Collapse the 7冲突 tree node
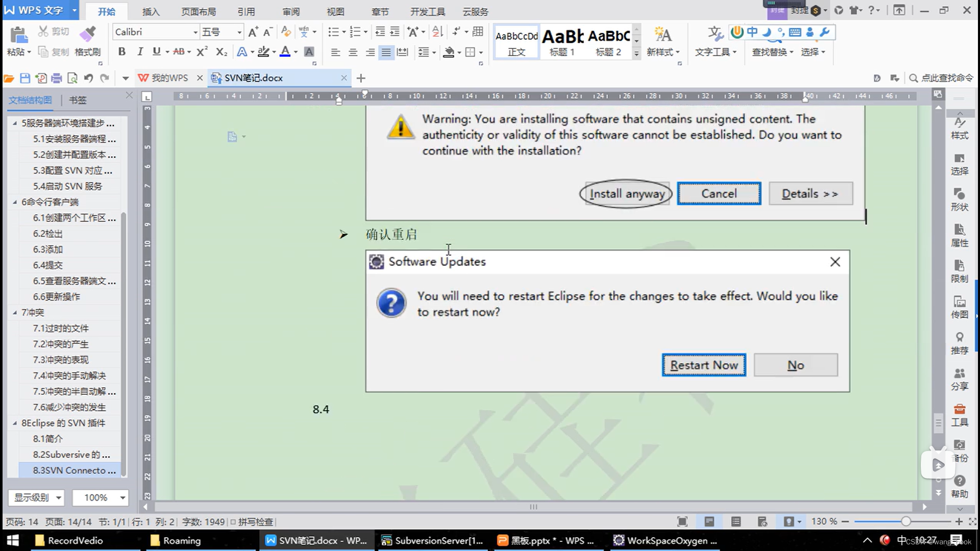 click(15, 313)
